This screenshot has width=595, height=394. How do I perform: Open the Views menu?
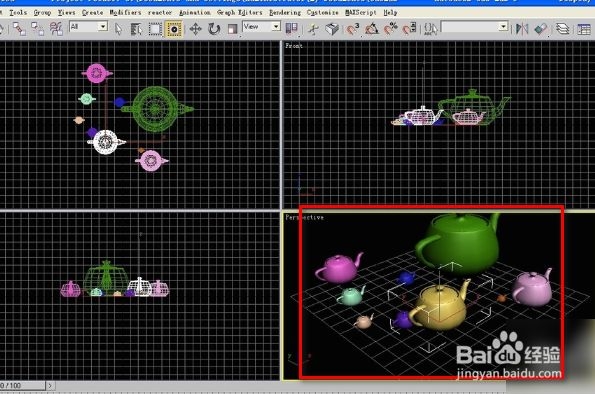coord(66,13)
